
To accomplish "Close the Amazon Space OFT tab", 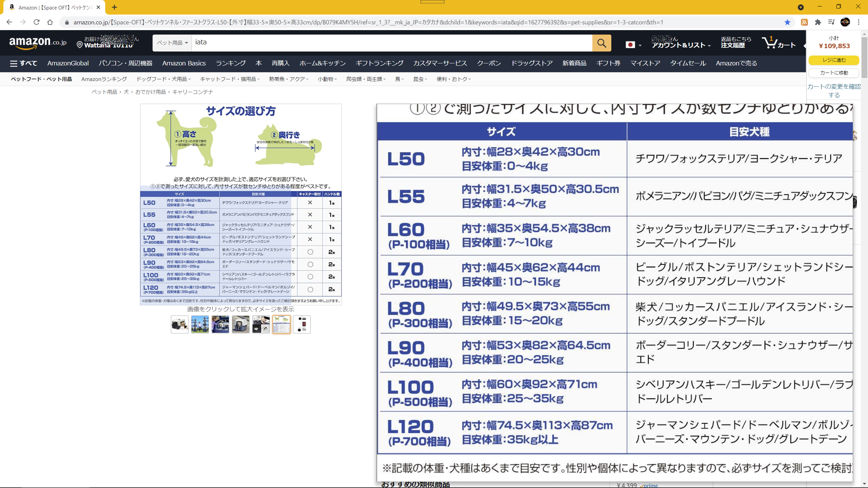I will click(x=98, y=7).
